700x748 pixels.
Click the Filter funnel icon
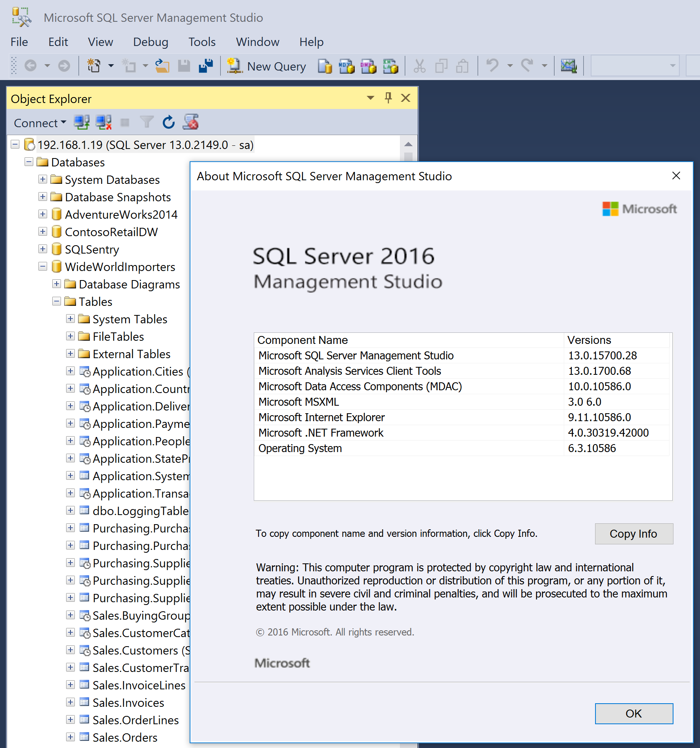(x=146, y=122)
